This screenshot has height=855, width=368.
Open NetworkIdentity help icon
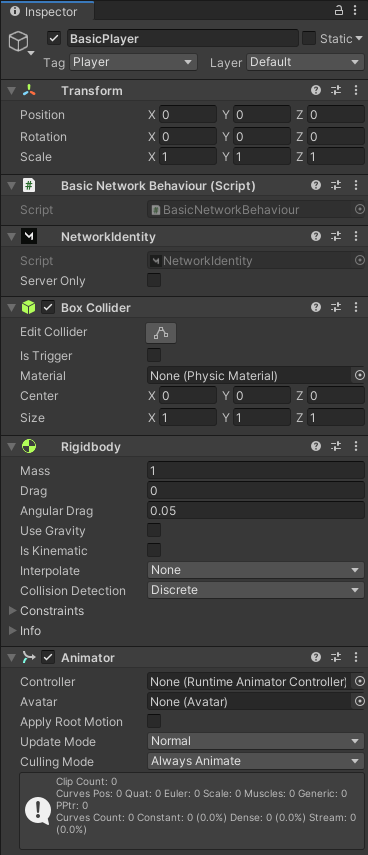click(316, 237)
